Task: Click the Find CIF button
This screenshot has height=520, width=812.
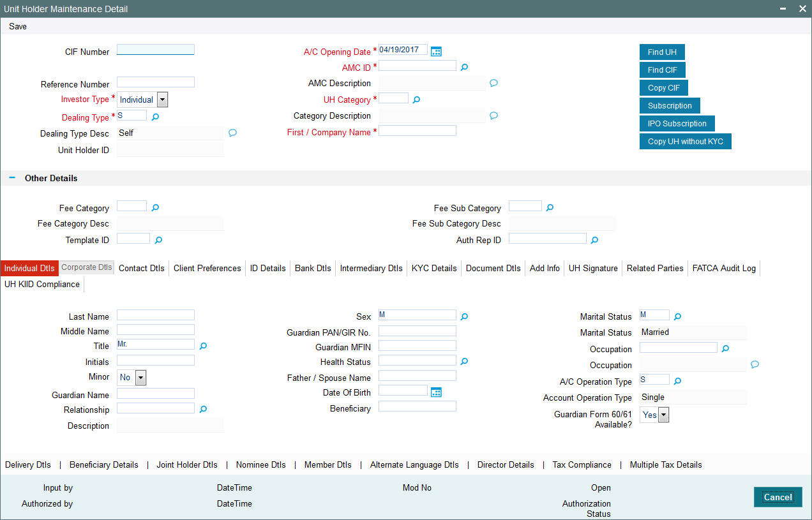Action: [x=663, y=70]
